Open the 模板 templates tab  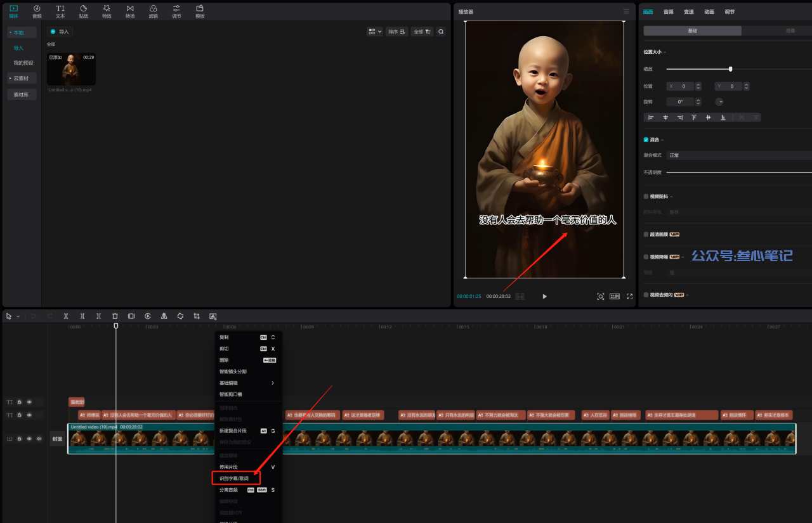200,11
